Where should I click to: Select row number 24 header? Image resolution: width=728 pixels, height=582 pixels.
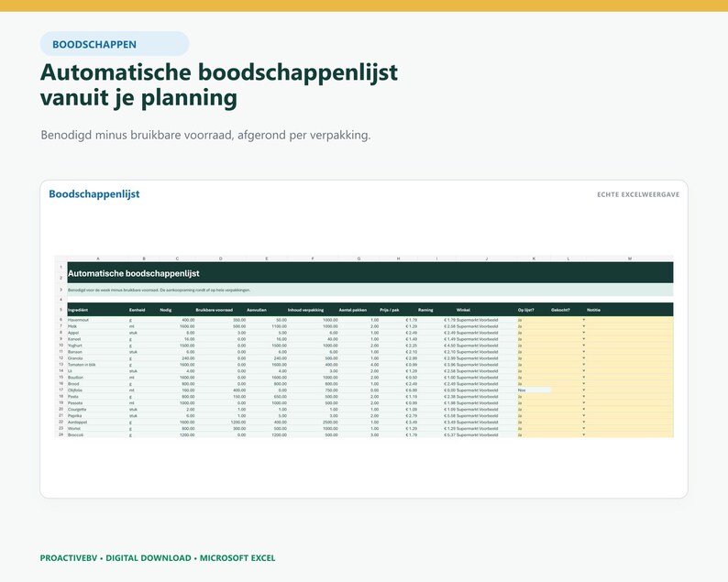(x=61, y=434)
